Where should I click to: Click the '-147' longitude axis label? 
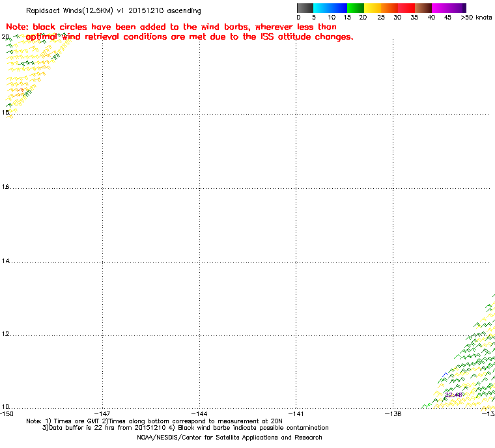tap(102, 414)
